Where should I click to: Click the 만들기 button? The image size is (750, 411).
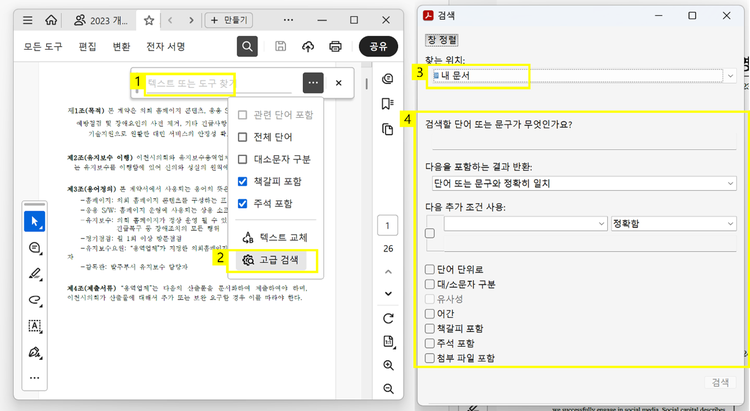(229, 20)
